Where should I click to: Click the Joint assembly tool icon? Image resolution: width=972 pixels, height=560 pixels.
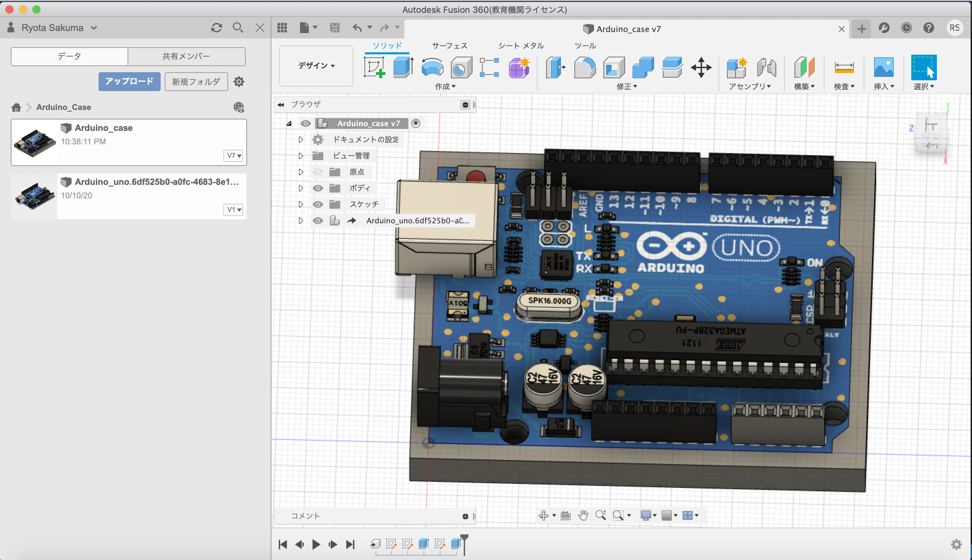click(x=766, y=67)
